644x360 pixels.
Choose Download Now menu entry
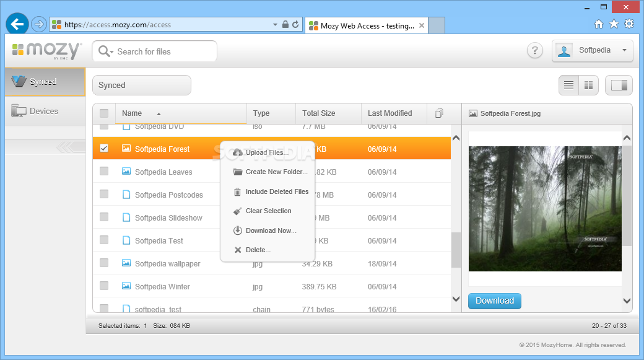268,230
